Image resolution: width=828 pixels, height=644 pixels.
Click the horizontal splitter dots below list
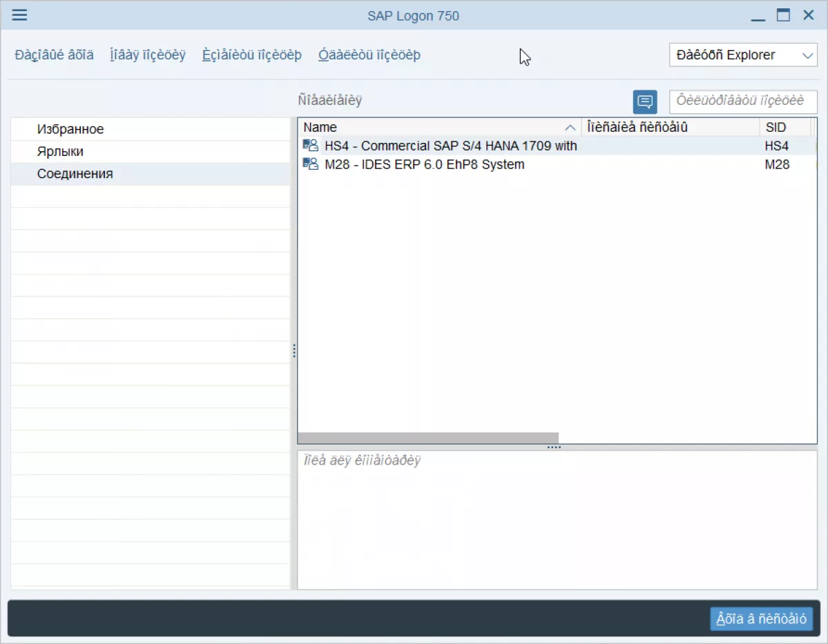click(554, 447)
